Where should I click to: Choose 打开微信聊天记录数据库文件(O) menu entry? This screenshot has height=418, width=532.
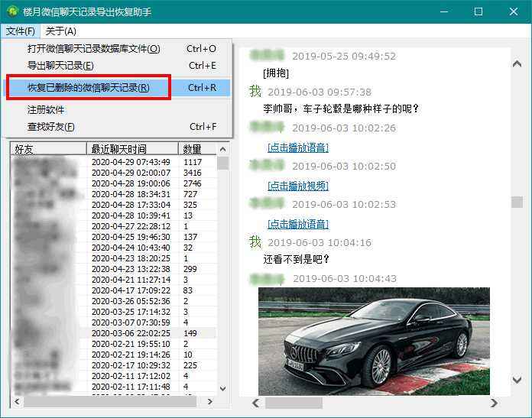click(118, 49)
